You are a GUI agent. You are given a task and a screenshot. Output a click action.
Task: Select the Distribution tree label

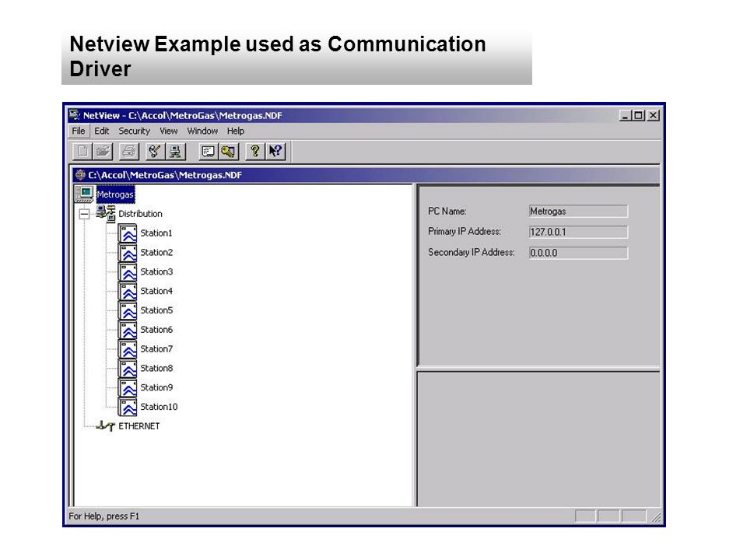[140, 214]
